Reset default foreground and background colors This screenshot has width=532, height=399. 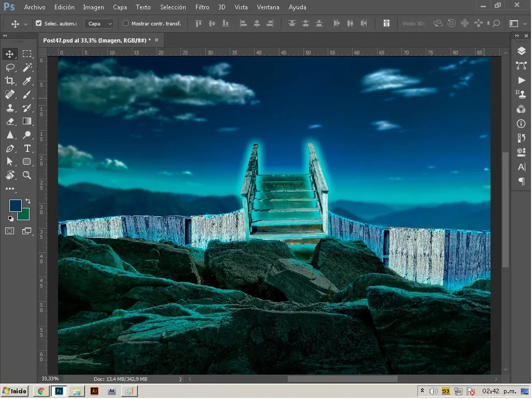tap(11, 219)
